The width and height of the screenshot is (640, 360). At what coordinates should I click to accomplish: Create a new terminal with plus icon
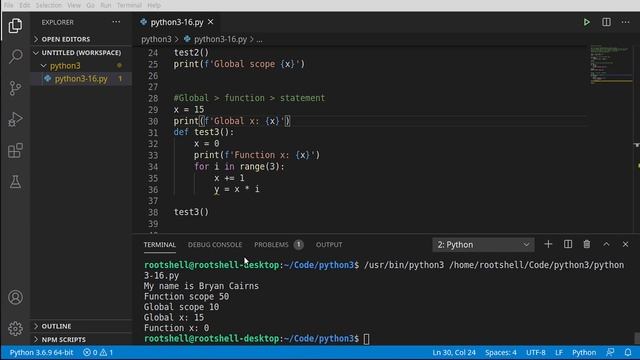tap(548, 244)
